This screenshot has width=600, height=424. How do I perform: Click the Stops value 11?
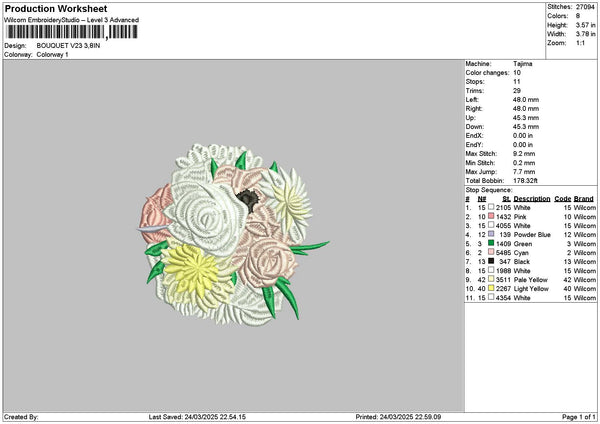[517, 82]
